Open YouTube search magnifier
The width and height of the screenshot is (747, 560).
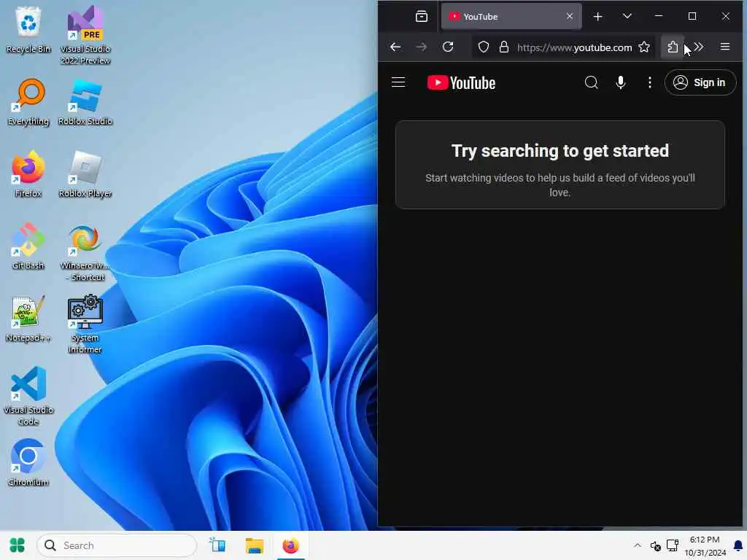click(591, 82)
